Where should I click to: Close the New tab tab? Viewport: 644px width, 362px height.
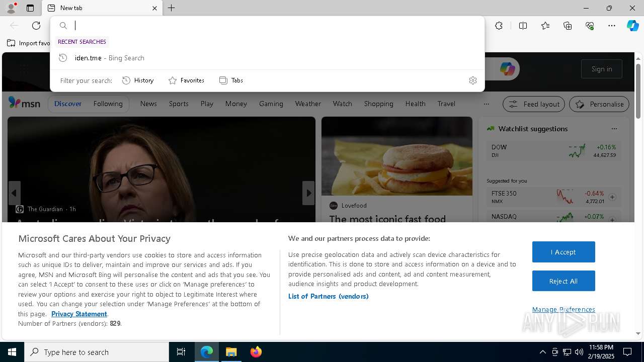(x=154, y=8)
